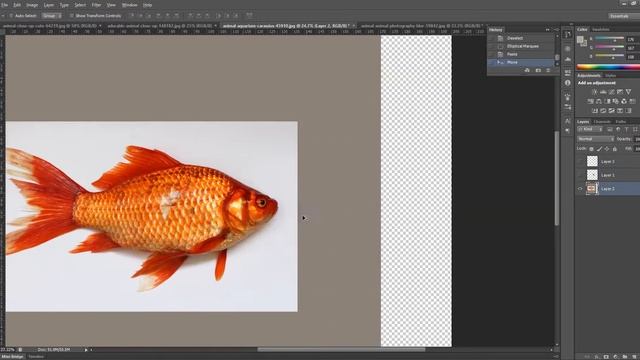Open the Info panel icon
The width and height of the screenshot is (640, 360).
[567, 82]
